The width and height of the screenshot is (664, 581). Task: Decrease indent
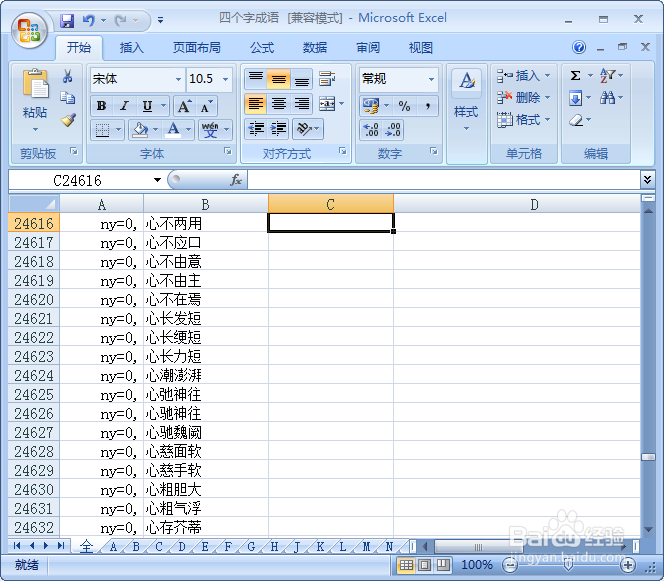tap(256, 129)
